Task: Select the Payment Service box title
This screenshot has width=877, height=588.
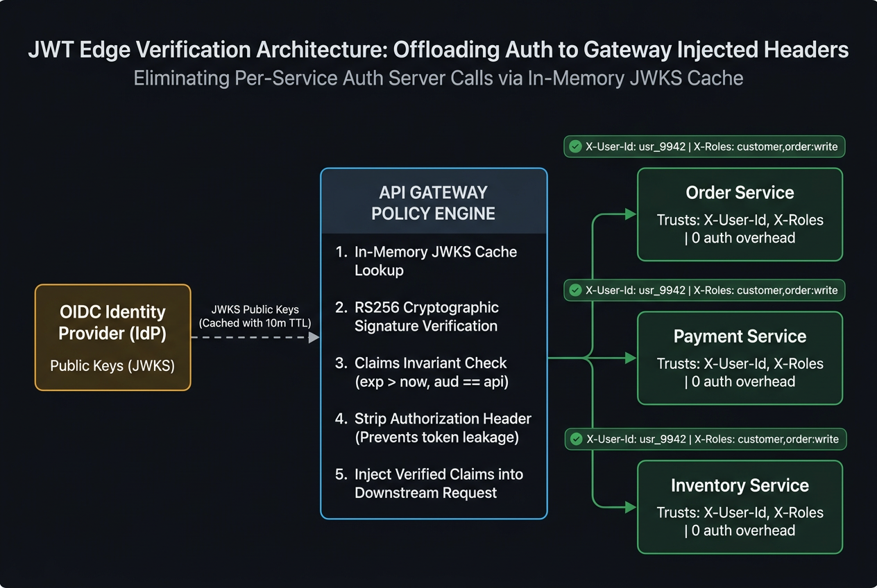Action: pyautogui.click(x=740, y=336)
